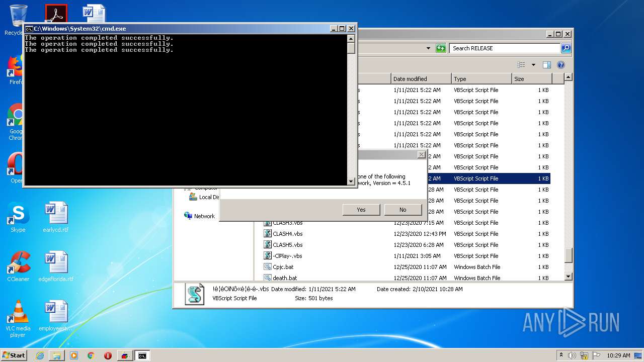Open the VLC media player desktop shortcut
The height and width of the screenshot is (362, 644).
point(18,319)
